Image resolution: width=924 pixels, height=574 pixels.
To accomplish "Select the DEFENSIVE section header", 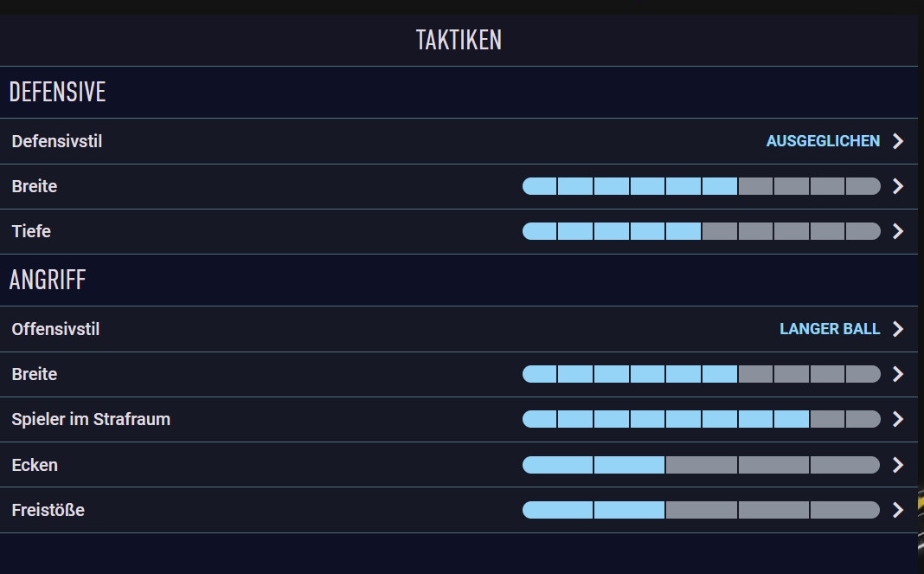I will tap(57, 92).
